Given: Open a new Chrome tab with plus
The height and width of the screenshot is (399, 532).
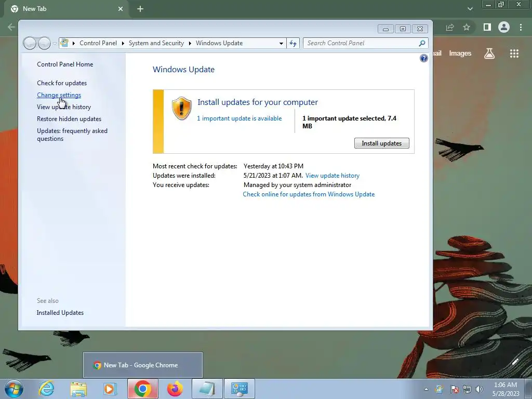Looking at the screenshot, I should pyautogui.click(x=140, y=9).
